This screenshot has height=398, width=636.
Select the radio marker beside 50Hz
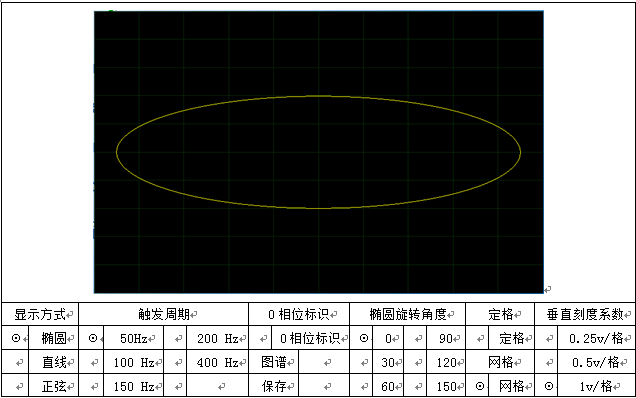[93, 338]
